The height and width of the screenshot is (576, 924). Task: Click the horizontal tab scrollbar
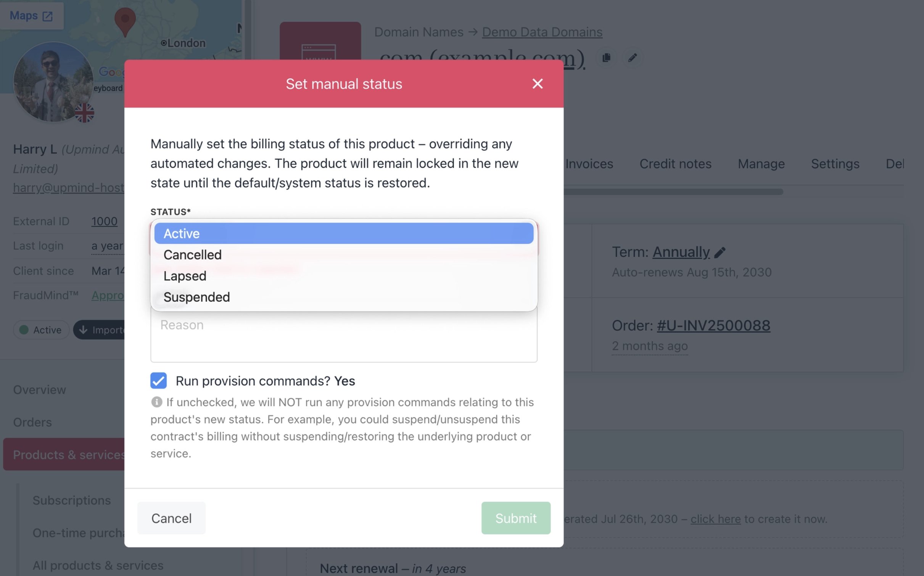tap(673, 191)
